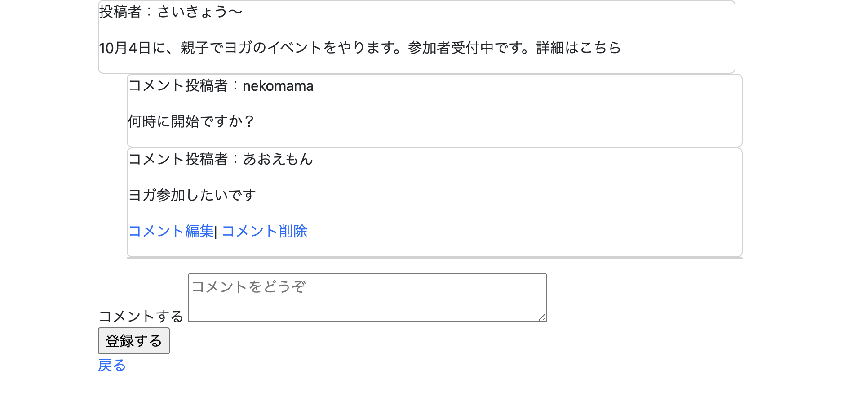Open コメント削除 to delete あおえもん's comment
Screen dimensions: 868x402
pos(265,231)
